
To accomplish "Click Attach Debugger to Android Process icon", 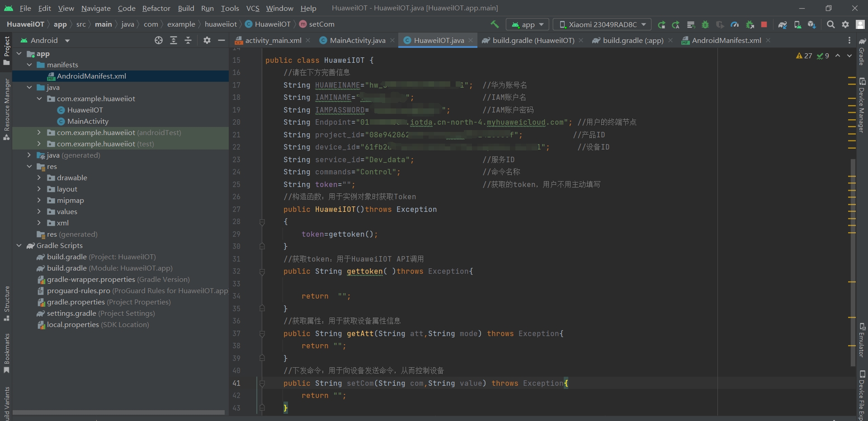I will coord(750,24).
